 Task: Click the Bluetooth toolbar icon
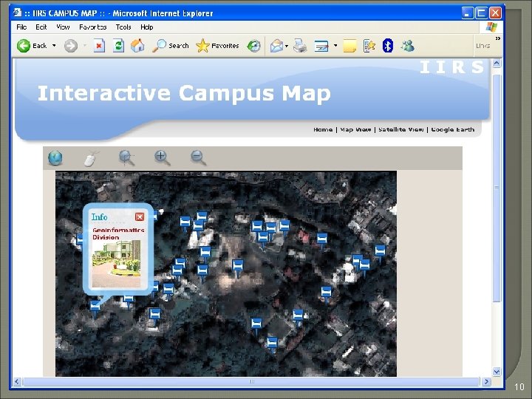click(x=388, y=46)
